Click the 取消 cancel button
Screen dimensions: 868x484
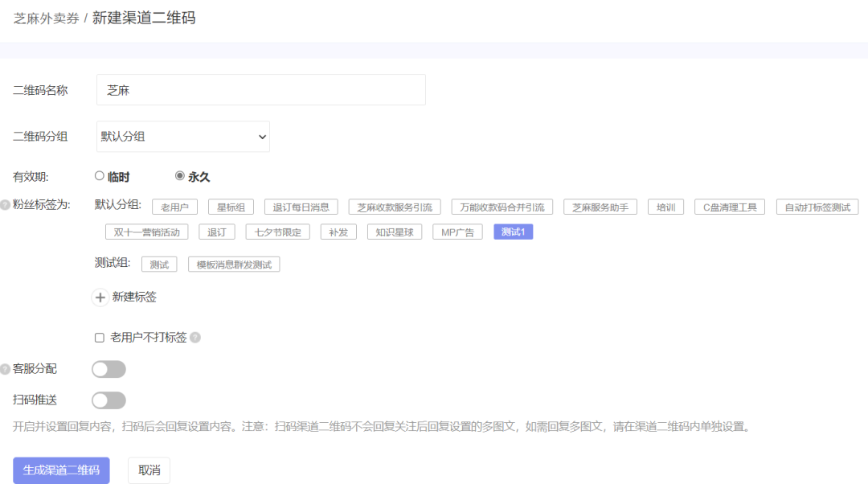click(148, 470)
